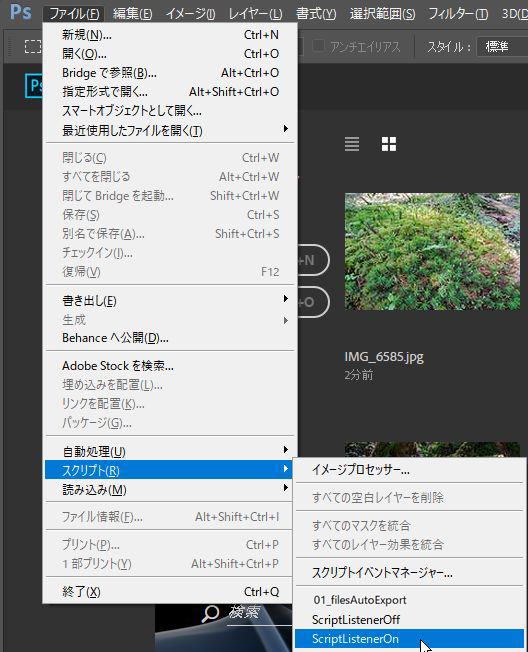Choose 指定形式で開く menu entry
This screenshot has width=528, height=652.
(170, 91)
